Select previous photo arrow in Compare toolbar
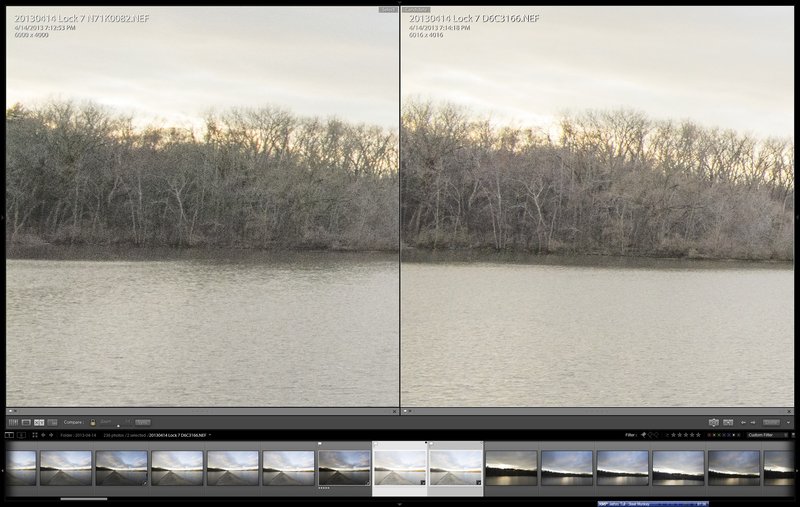 point(743,422)
